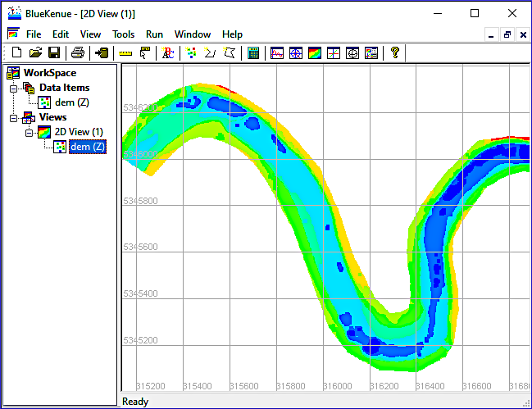Print with the printer toolbar icon
532x409 pixels.
pos(78,53)
